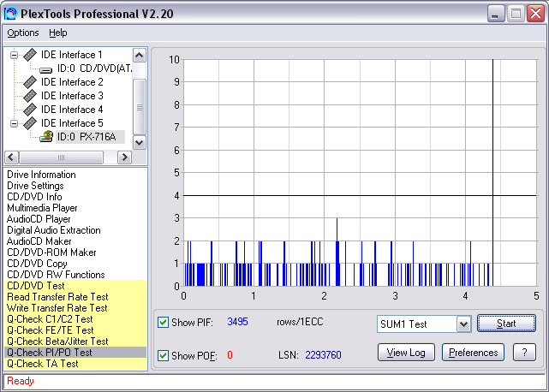Click IDE Interface 4 chip icon
Screen dimensions: 549x392
(30, 110)
